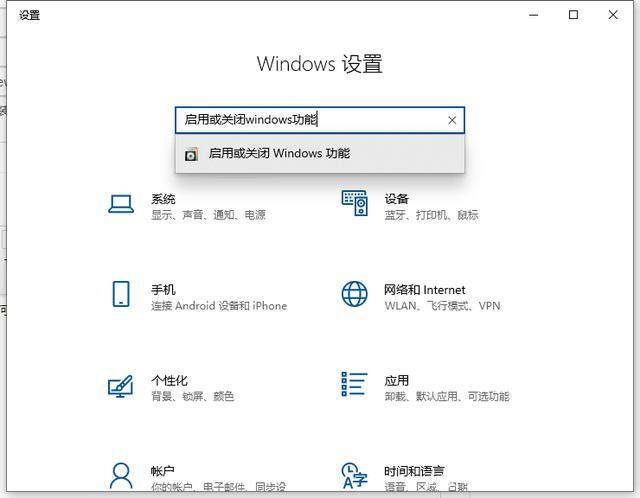Click the phone icon for 手机
The image size is (640, 498).
click(121, 294)
